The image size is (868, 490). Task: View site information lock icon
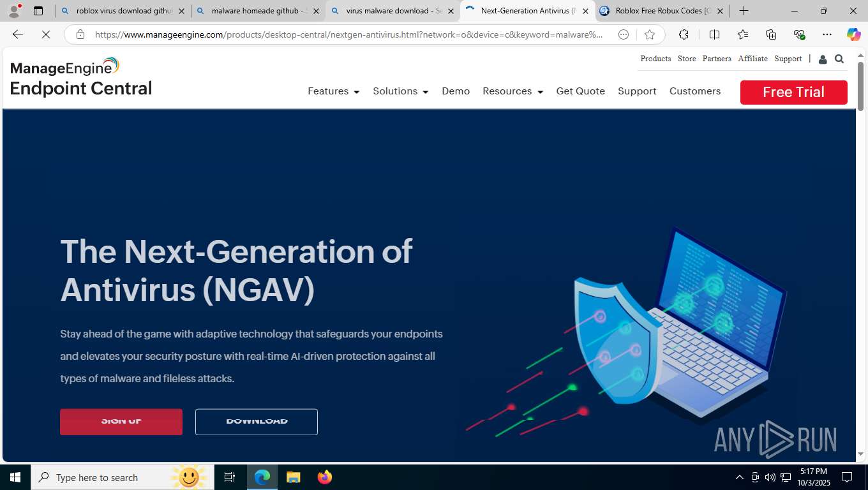coord(80,34)
